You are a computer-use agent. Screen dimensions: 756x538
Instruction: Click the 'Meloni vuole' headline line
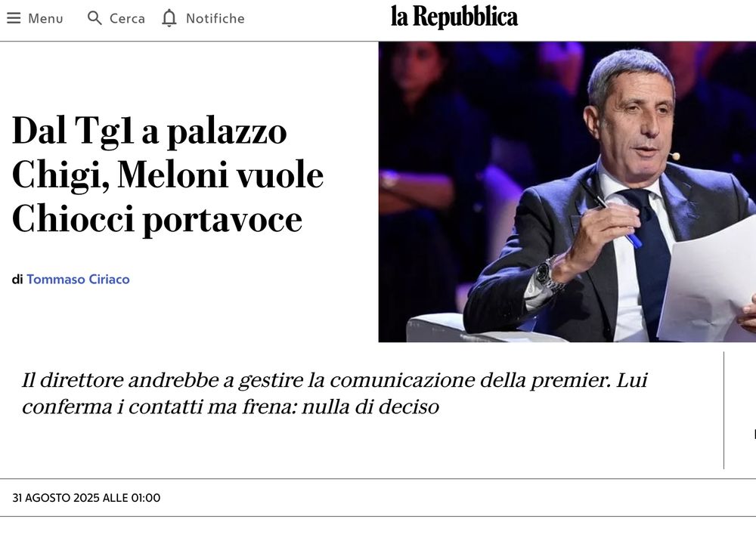pos(220,175)
